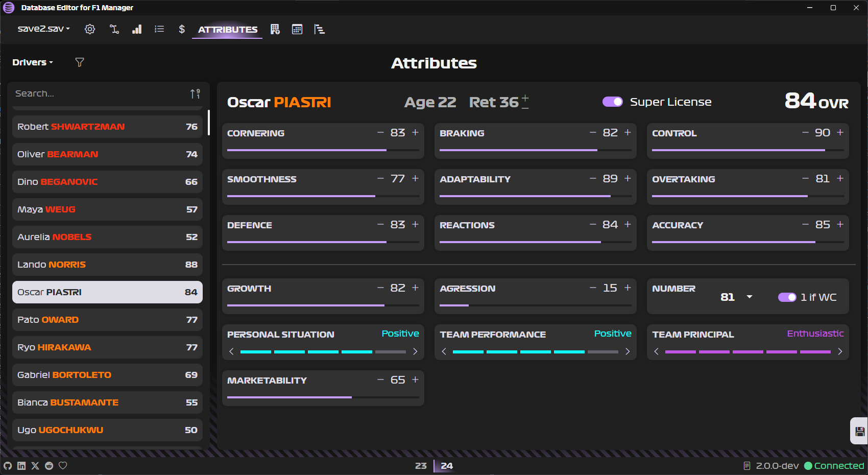868x475 pixels.
Task: Click the driver Search input field
Action: click(x=100, y=94)
